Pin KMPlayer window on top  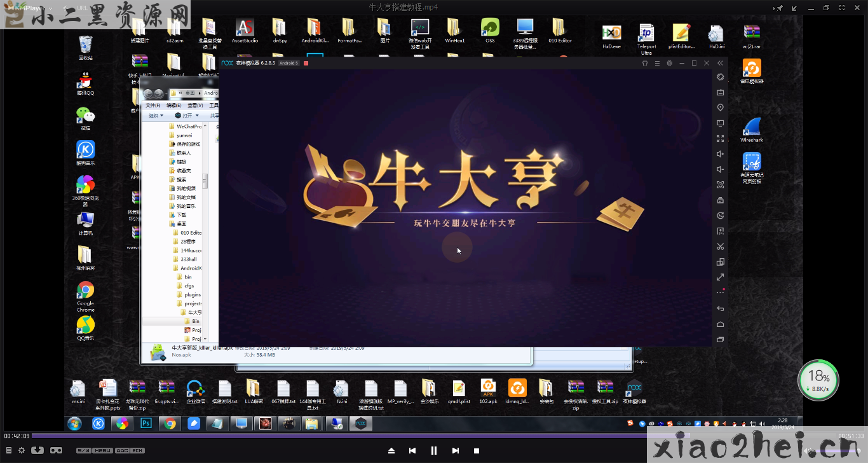click(780, 8)
